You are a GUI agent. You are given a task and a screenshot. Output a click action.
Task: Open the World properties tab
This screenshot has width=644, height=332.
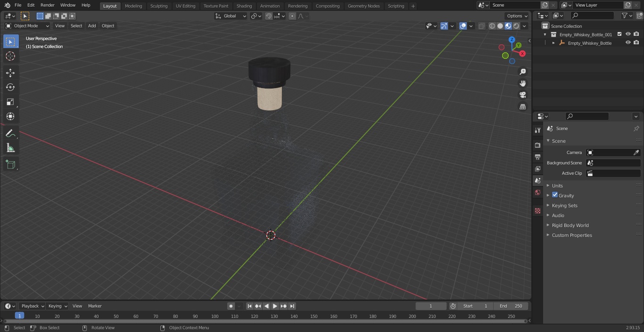pyautogui.click(x=537, y=193)
